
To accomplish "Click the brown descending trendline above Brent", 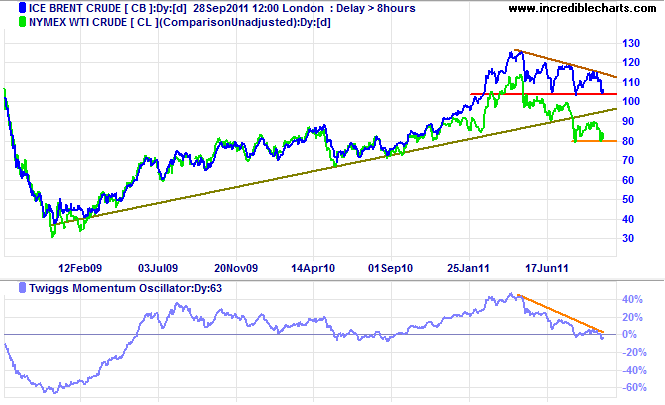I will [x=566, y=64].
